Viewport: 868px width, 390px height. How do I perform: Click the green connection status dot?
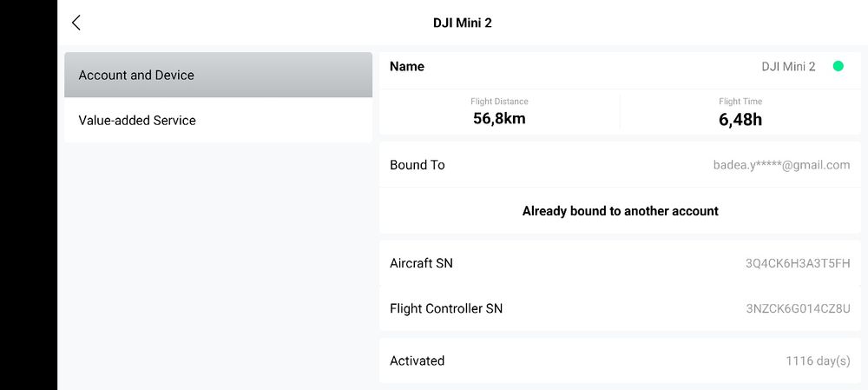pyautogui.click(x=838, y=66)
